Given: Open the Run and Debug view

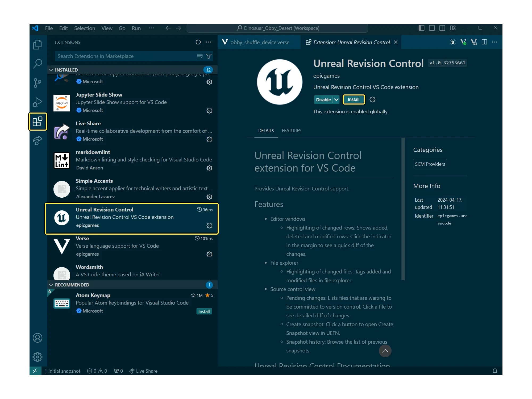Looking at the screenshot, I should [38, 102].
